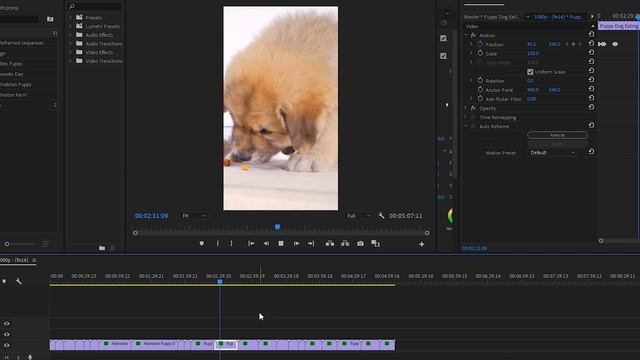
Task: Go to In point in Program Monitor
Action: click(x=251, y=243)
